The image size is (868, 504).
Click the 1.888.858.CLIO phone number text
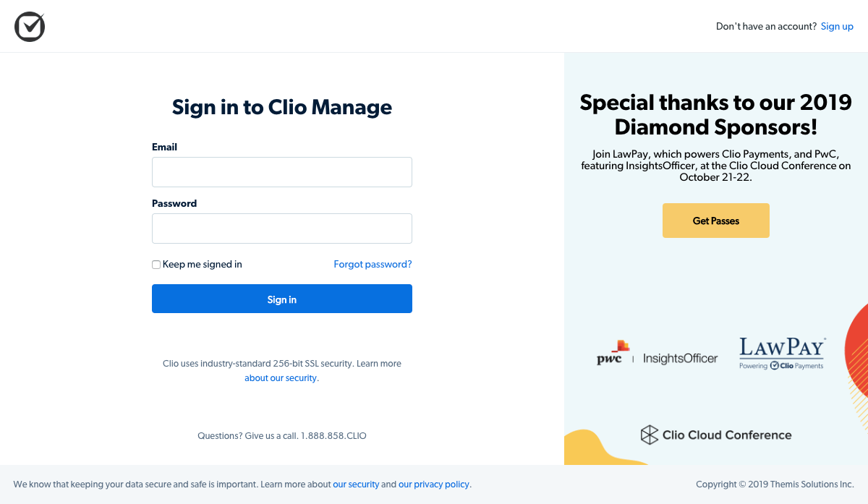(333, 435)
